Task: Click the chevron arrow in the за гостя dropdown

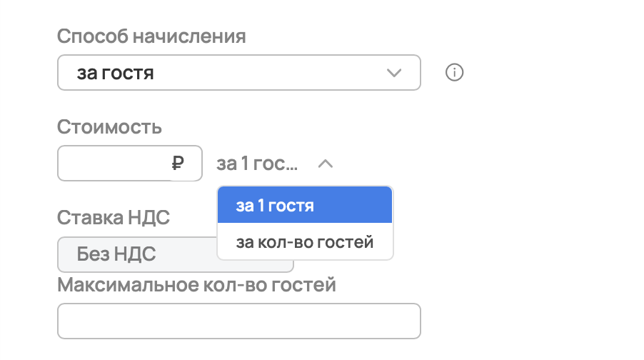Action: [x=393, y=73]
